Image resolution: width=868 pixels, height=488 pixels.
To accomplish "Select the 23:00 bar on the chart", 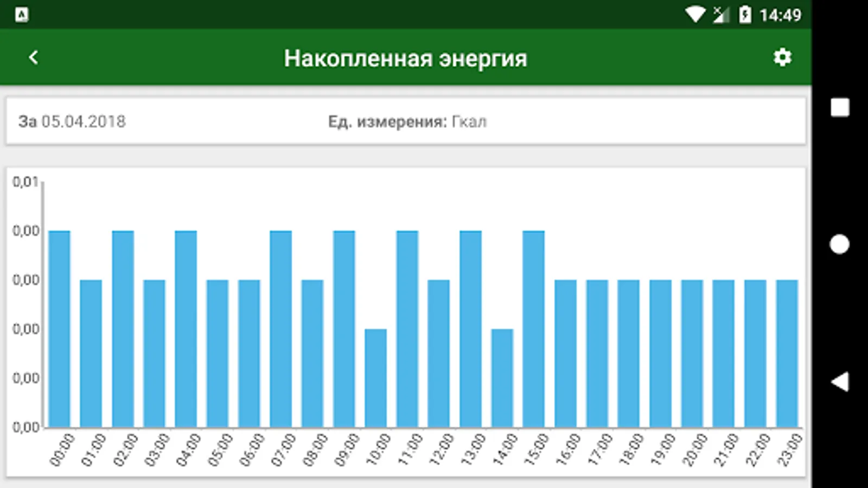I will pyautogui.click(x=786, y=352).
